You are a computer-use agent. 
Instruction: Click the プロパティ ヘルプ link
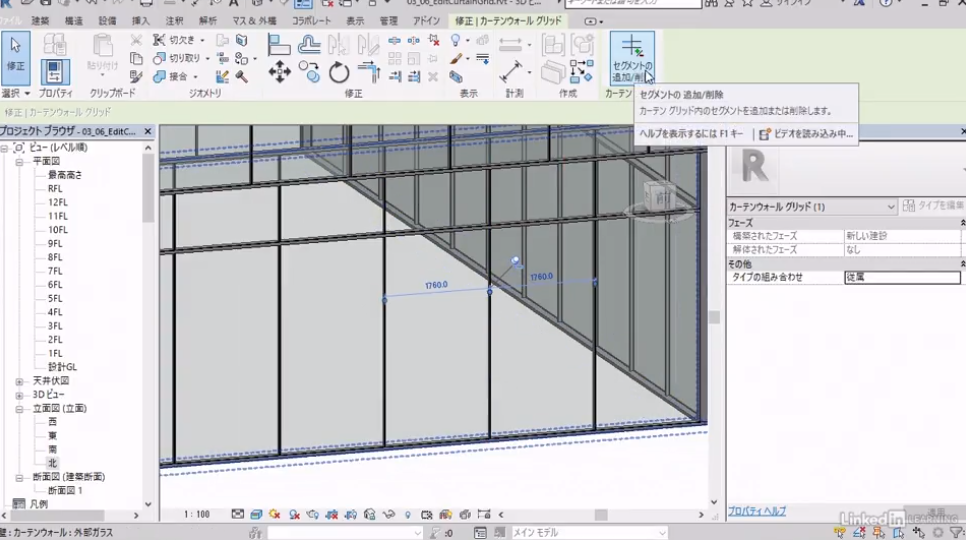(x=756, y=511)
